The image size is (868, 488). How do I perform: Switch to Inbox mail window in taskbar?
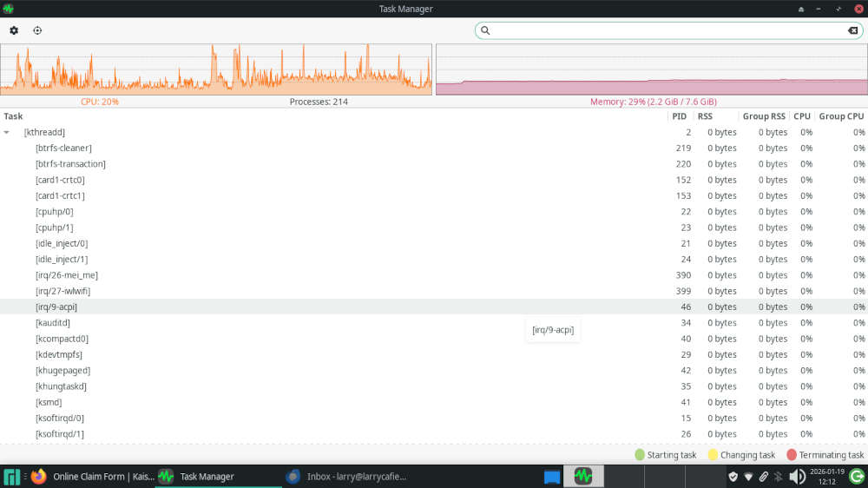tap(347, 477)
